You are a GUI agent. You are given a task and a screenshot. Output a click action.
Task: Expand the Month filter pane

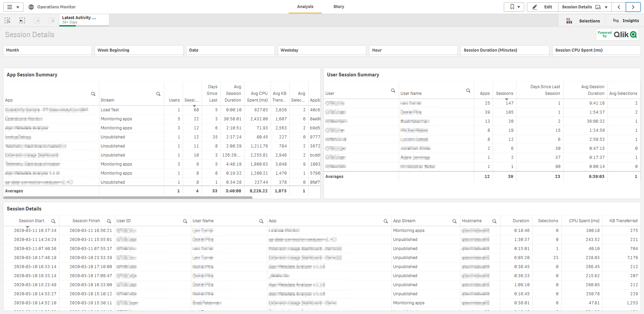point(47,50)
